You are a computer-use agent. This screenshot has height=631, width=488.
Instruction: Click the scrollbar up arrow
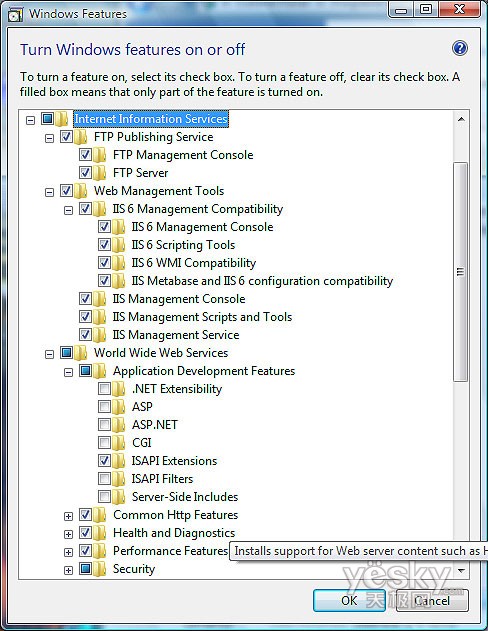click(x=461, y=119)
